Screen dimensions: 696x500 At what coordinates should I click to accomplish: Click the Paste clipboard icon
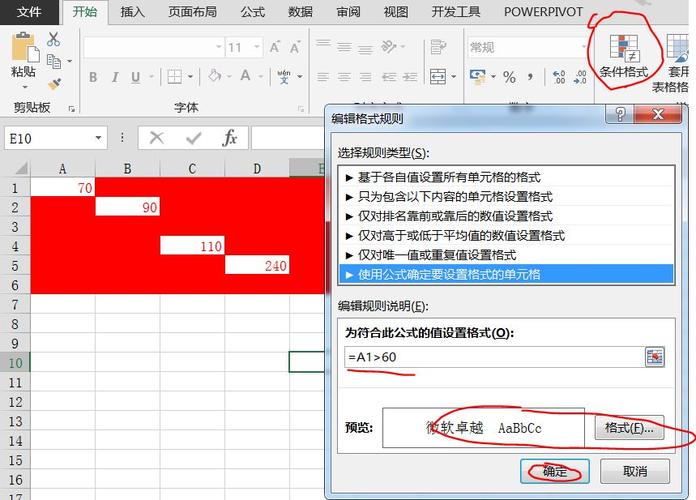click(x=25, y=47)
